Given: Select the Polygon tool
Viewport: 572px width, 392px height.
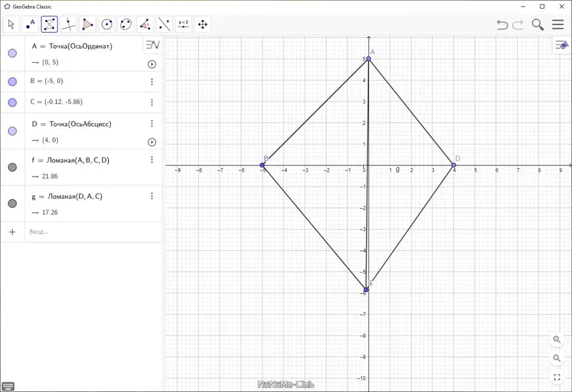Looking at the screenshot, I should coord(87,24).
